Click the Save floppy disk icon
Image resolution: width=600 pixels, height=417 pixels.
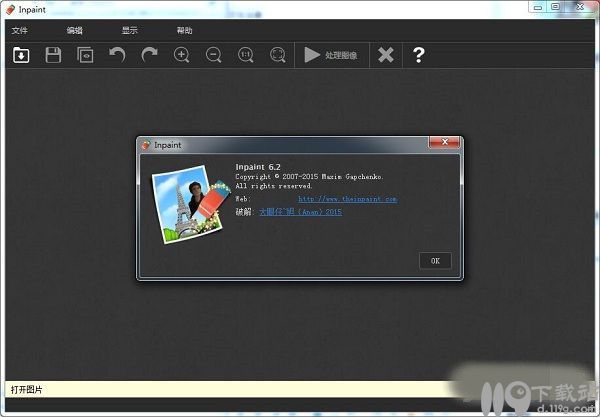coord(53,55)
